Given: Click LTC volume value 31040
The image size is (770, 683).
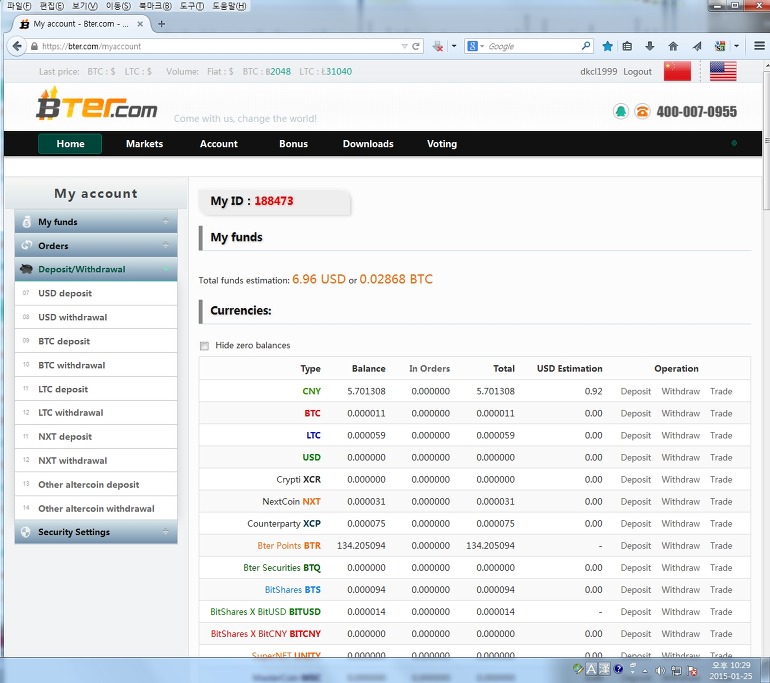Looking at the screenshot, I should click(339, 72).
